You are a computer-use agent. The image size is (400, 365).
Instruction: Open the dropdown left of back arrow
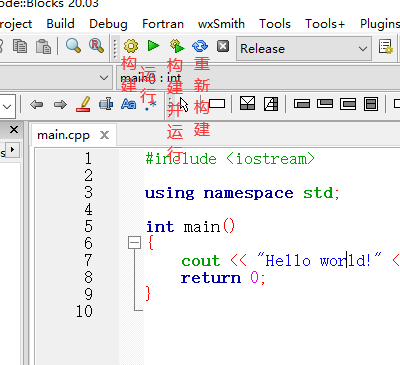coord(7,107)
